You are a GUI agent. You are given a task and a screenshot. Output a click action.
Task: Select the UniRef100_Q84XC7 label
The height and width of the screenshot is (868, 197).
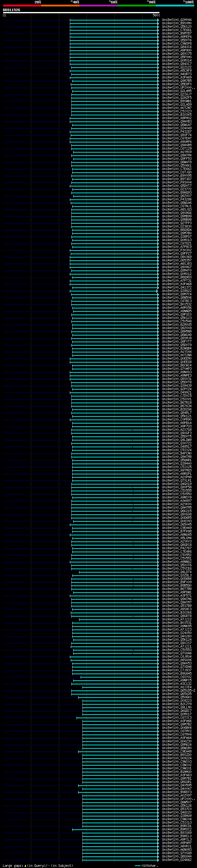click(x=177, y=64)
